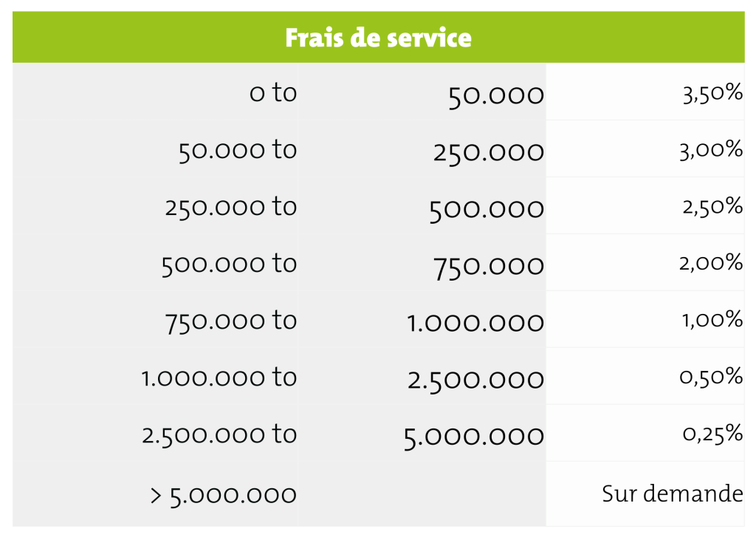Click the upper limit 2.500.000 cell
This screenshot has width=756, height=540.
pos(476,380)
